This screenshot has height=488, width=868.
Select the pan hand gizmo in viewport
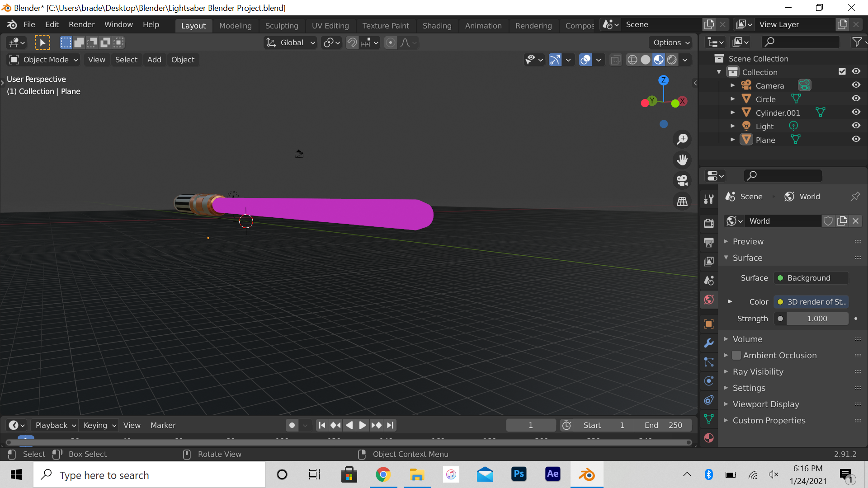point(682,160)
